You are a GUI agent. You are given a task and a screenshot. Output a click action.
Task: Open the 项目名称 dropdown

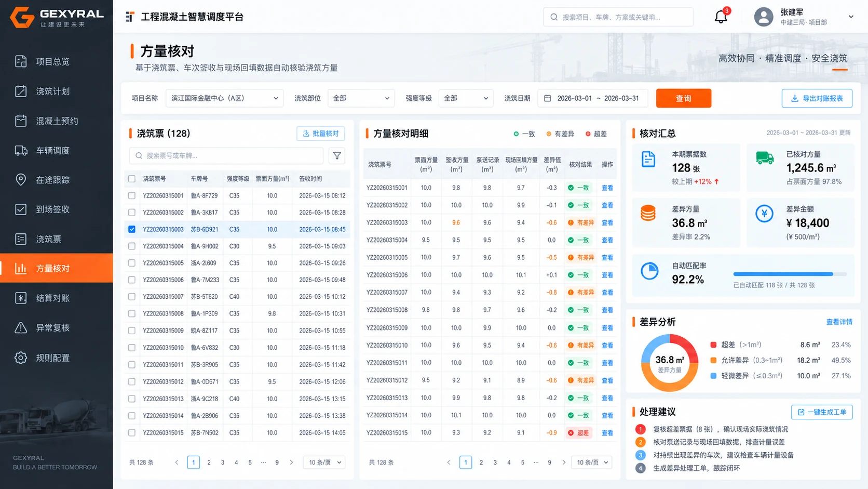224,98
